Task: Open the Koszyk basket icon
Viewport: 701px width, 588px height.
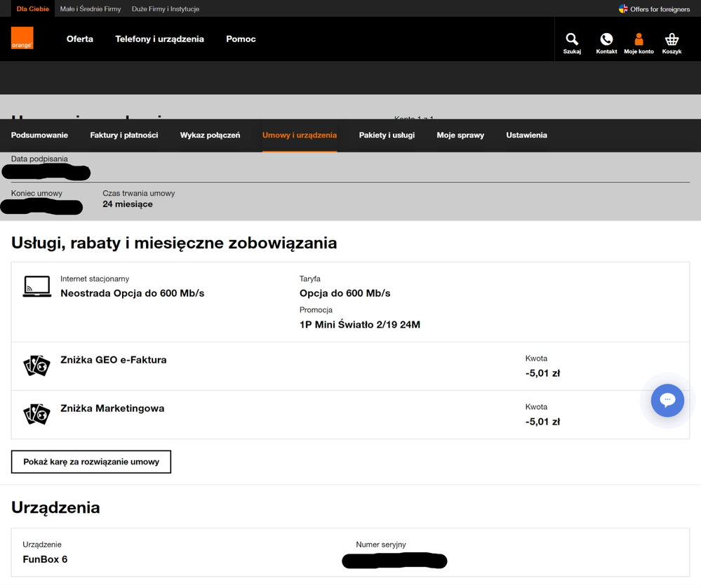Action: pos(672,40)
